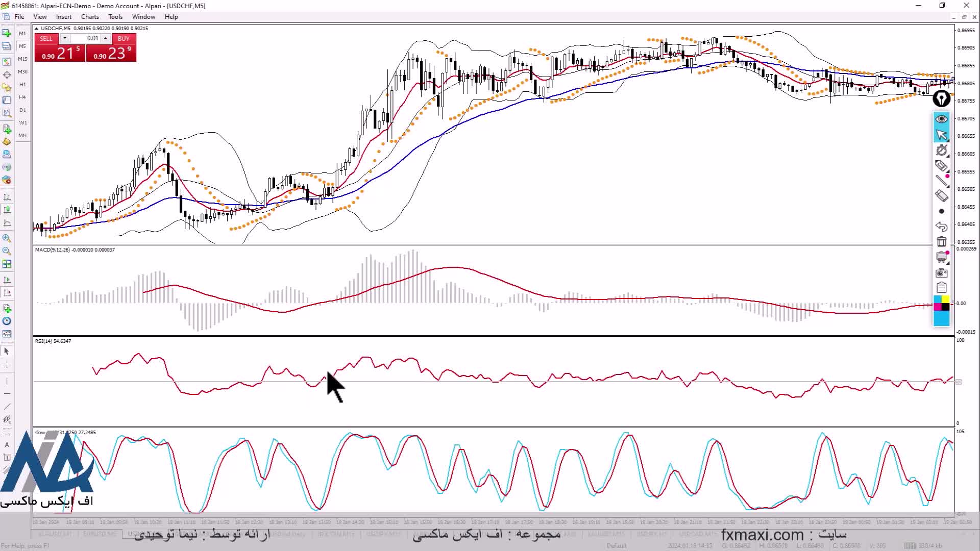Collapse the one-click trading panel arrow near USDCHF
Screen dimensions: 980x551
(x=37, y=29)
